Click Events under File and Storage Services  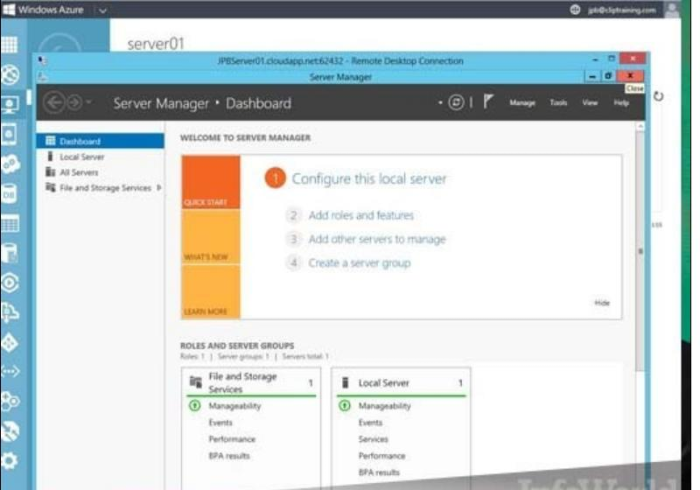click(x=221, y=423)
